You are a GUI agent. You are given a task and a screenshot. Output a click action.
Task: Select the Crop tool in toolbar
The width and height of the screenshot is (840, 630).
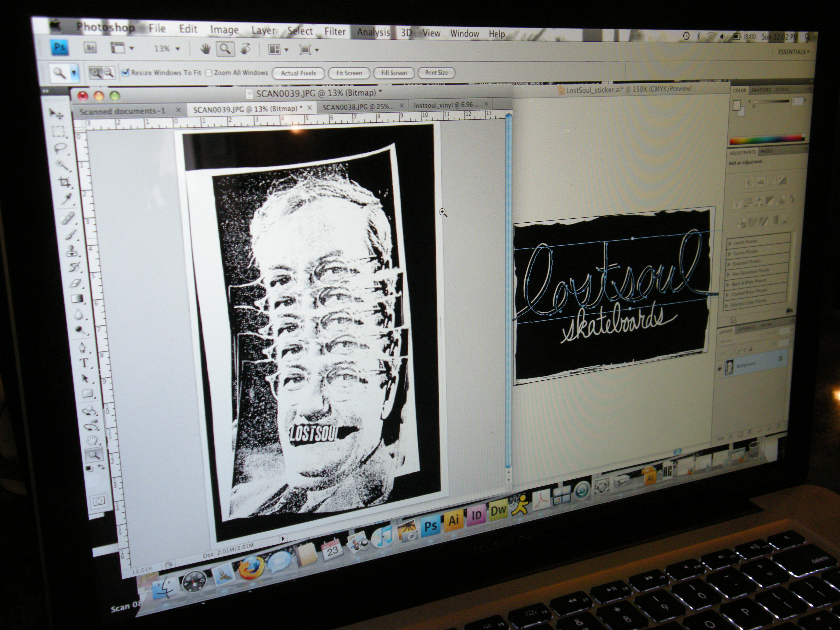pyautogui.click(x=65, y=182)
